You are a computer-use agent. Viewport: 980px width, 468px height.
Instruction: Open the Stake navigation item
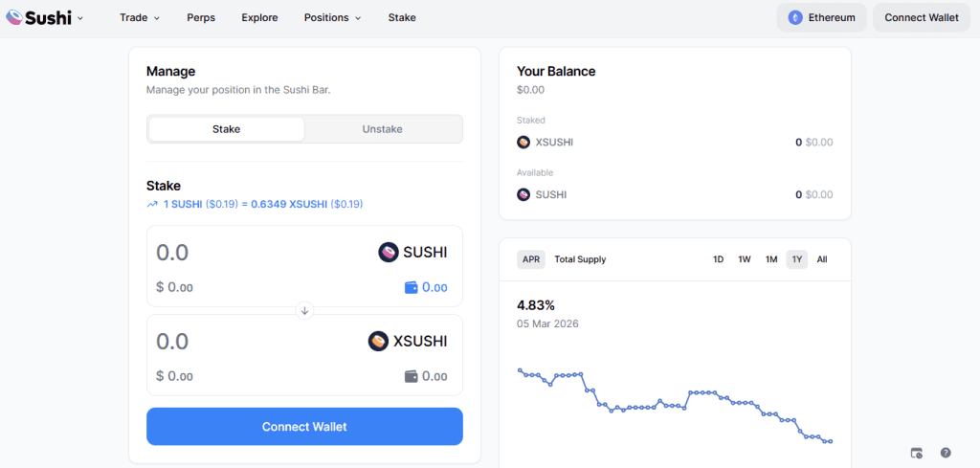coord(402,17)
